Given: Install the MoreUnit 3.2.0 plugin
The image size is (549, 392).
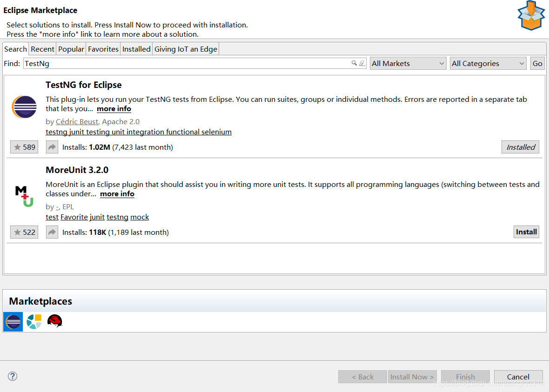Looking at the screenshot, I should tap(526, 232).
